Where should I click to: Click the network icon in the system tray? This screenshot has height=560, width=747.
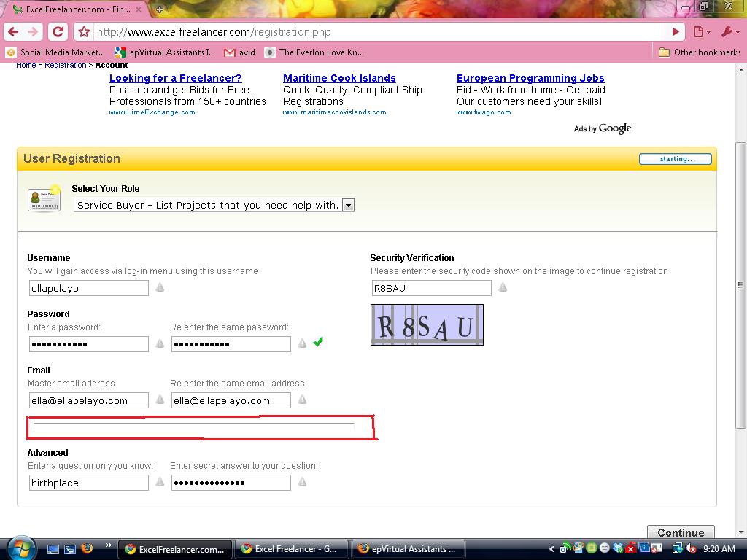pos(676,547)
